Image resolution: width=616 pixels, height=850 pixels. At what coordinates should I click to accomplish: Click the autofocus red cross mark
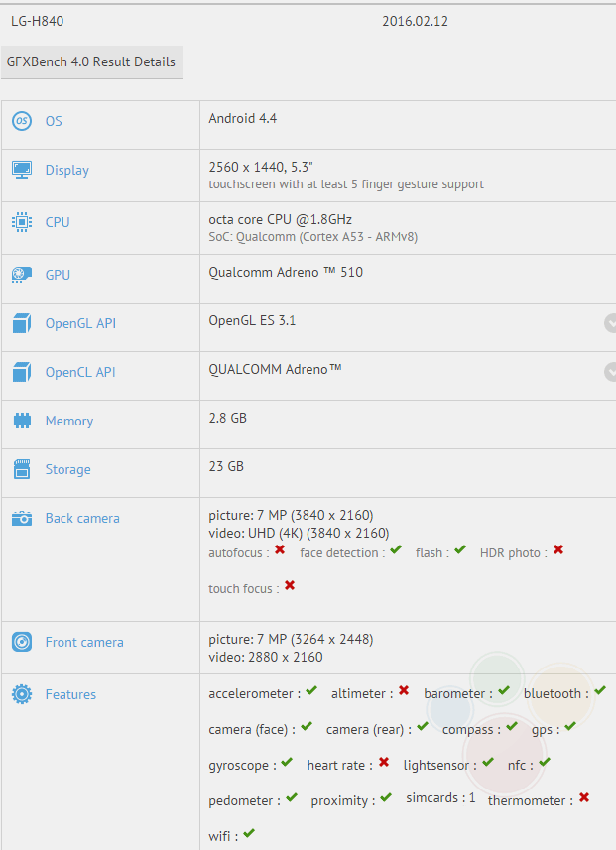click(280, 549)
